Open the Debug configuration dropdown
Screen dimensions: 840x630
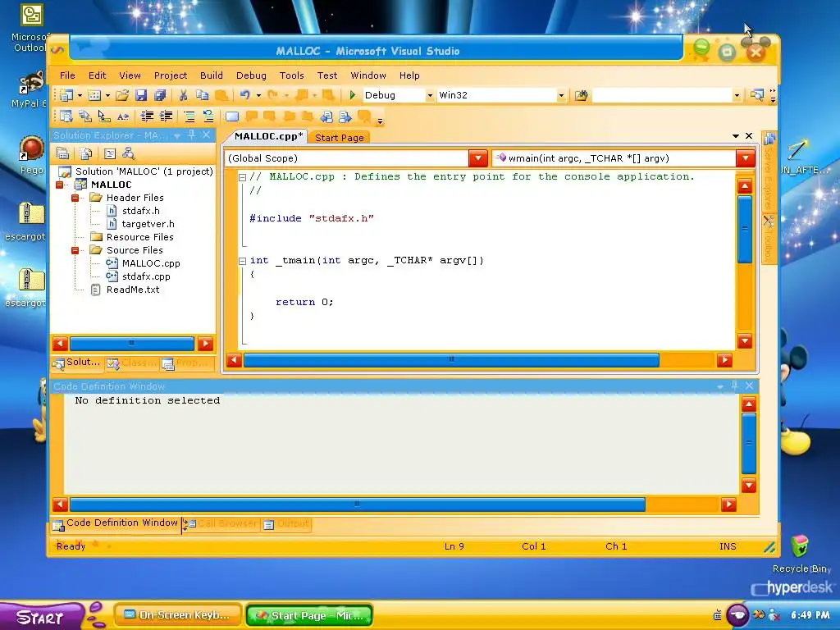(x=430, y=95)
